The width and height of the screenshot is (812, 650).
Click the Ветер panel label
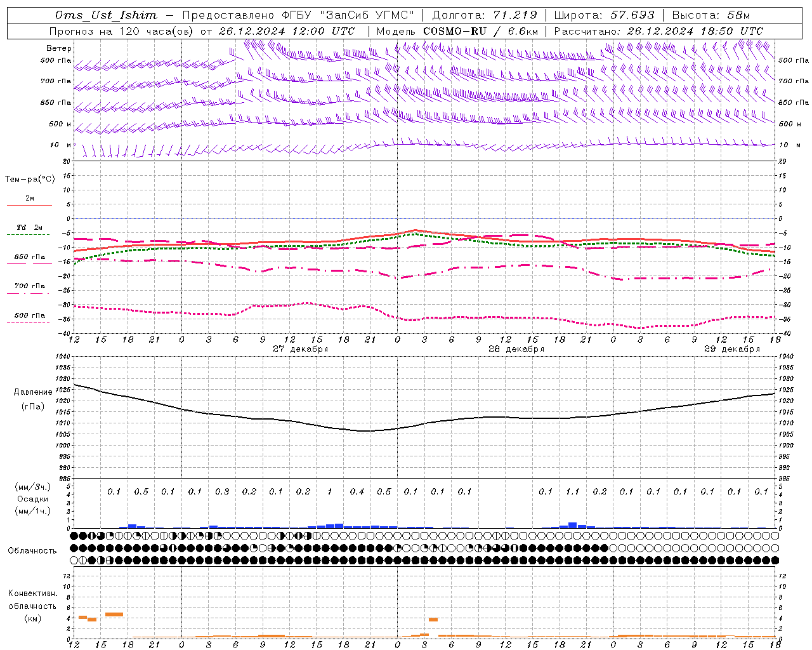tap(59, 48)
